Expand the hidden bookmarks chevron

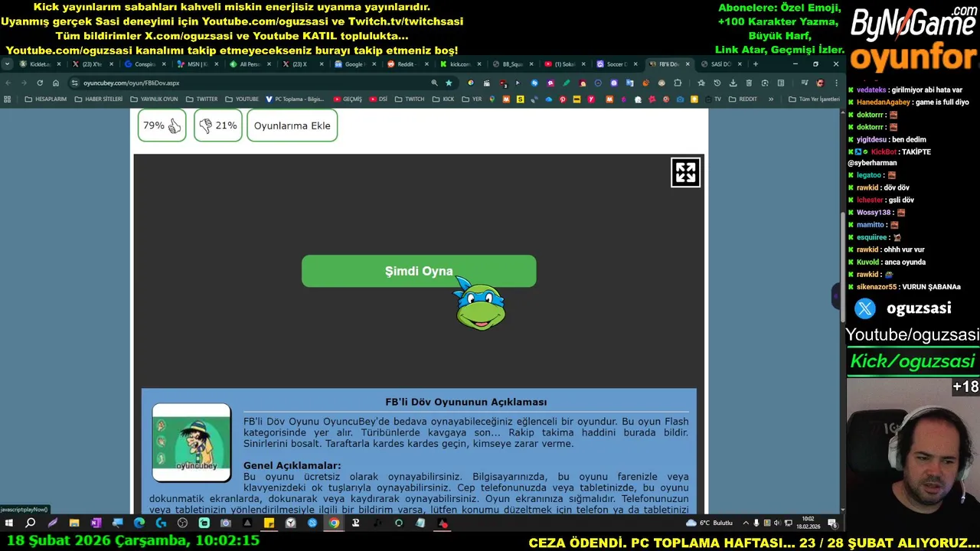click(x=771, y=99)
